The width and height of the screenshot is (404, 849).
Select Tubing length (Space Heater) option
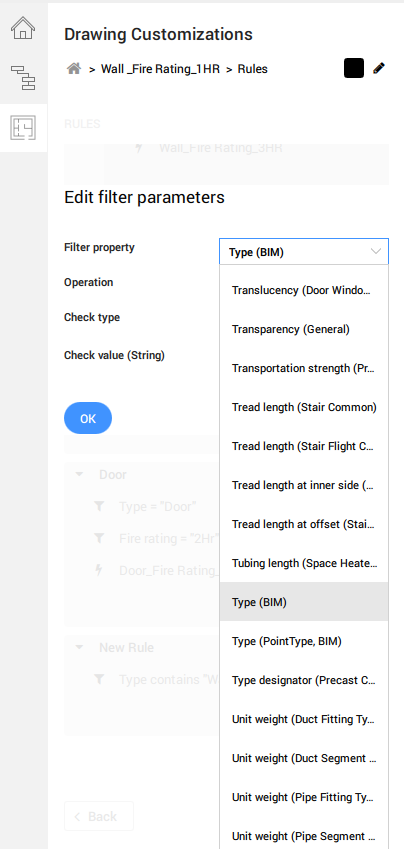[304, 563]
